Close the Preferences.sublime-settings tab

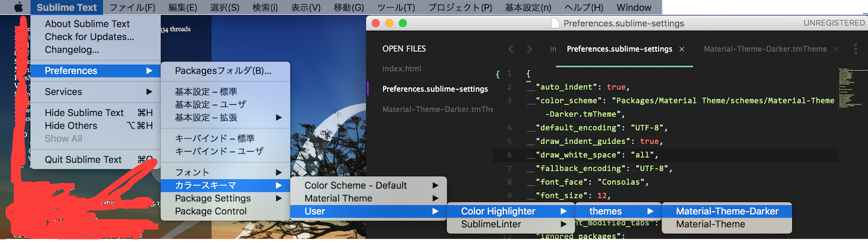(x=682, y=49)
